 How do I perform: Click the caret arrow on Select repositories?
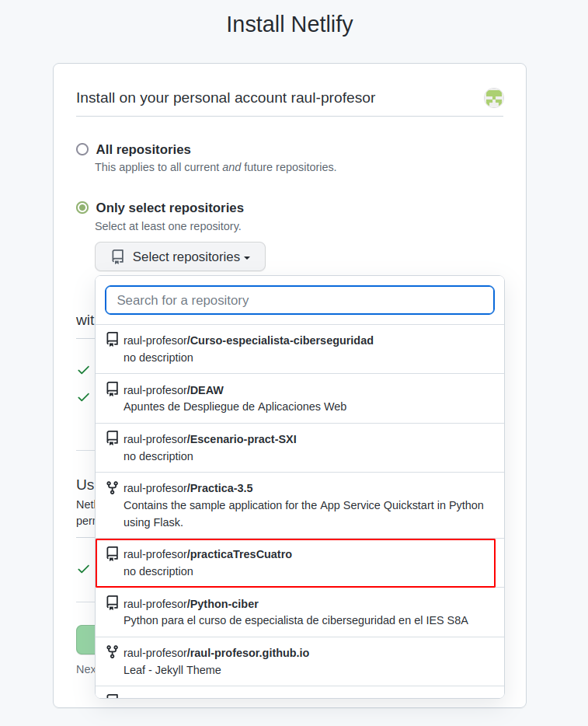coord(246,257)
